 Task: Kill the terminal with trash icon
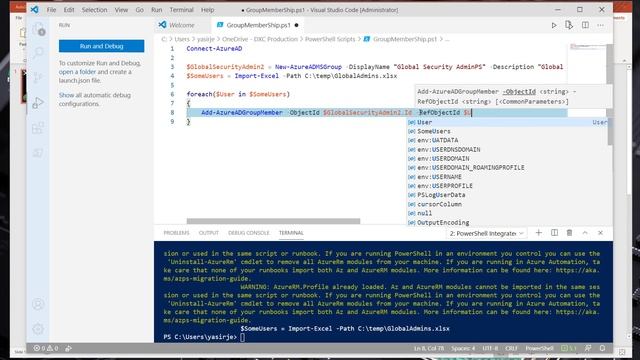(x=569, y=233)
